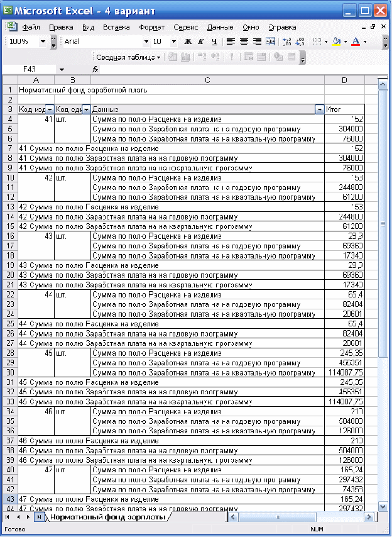Select row 43 header

coord(10,499)
